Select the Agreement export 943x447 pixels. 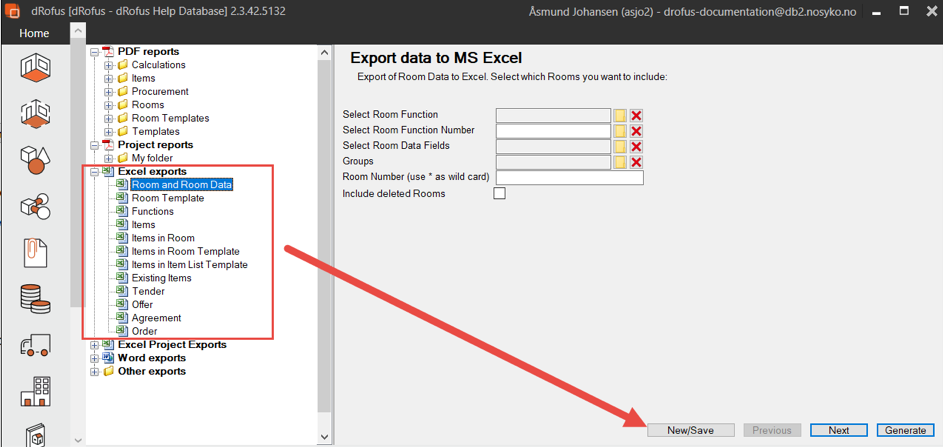156,318
